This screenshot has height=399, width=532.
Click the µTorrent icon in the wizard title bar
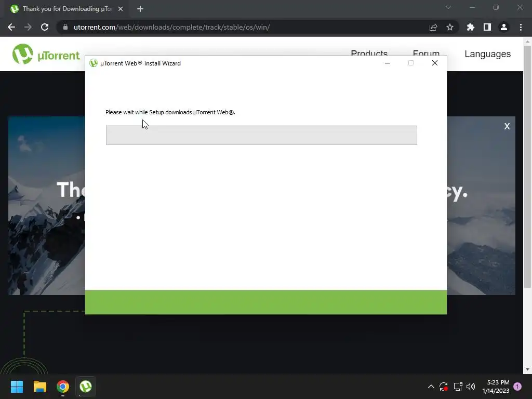pyautogui.click(x=94, y=63)
